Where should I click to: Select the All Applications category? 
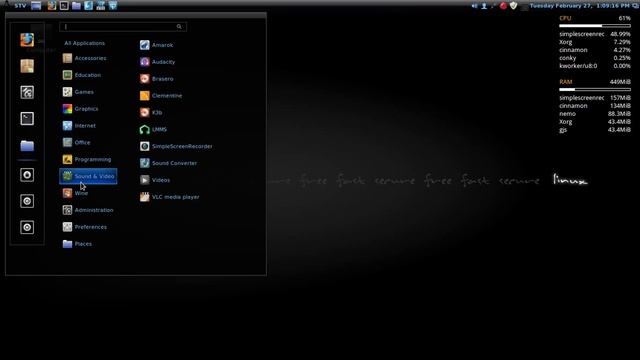pyautogui.click(x=84, y=43)
